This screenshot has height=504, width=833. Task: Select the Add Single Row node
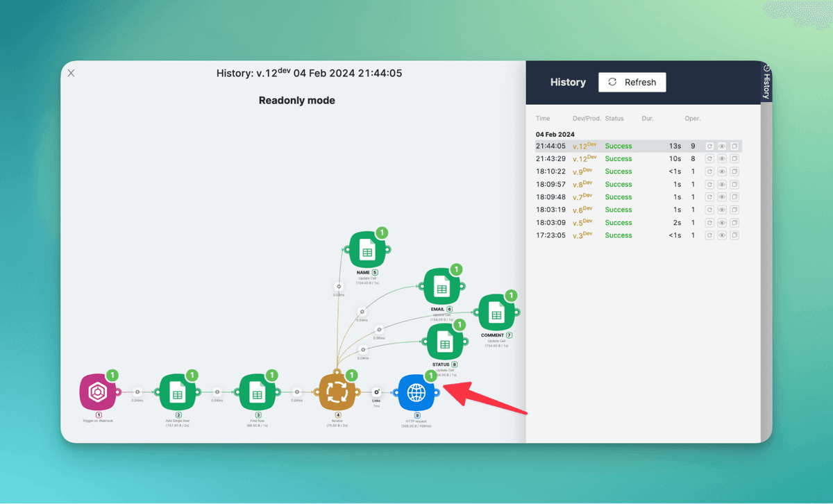coord(178,392)
